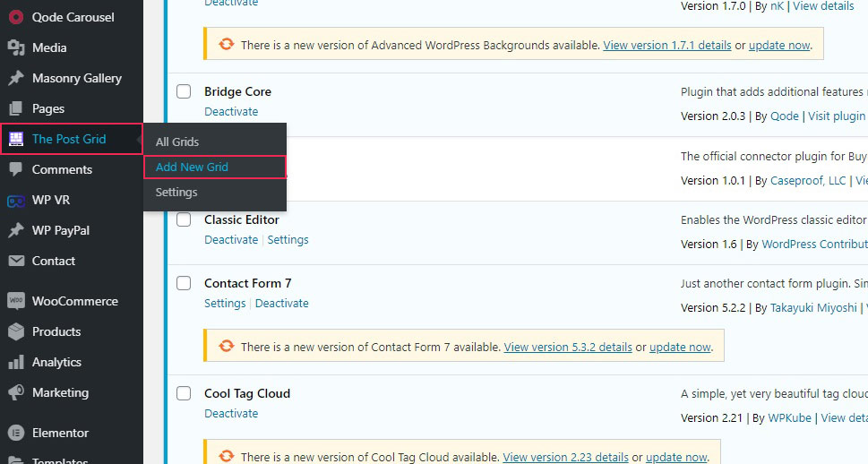Deactivate the Bridge Core plugin
Image resolution: width=868 pixels, height=464 pixels.
(231, 111)
